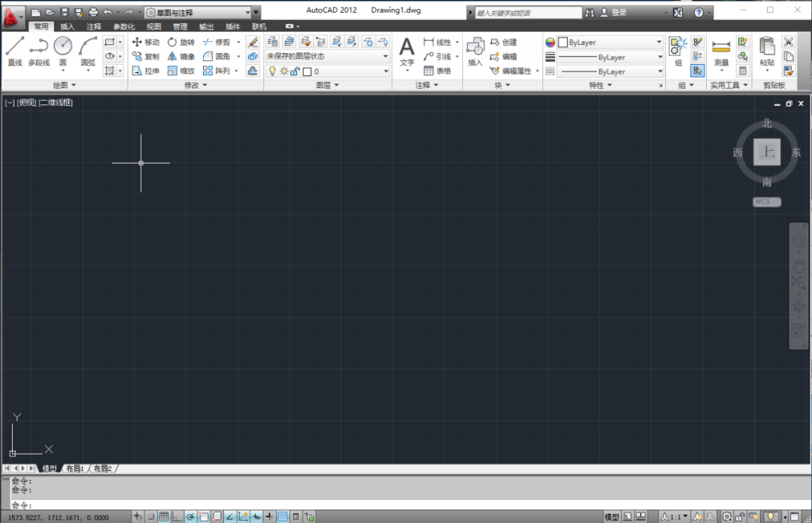Select the 直线 (Line) drawing tool

click(14, 51)
